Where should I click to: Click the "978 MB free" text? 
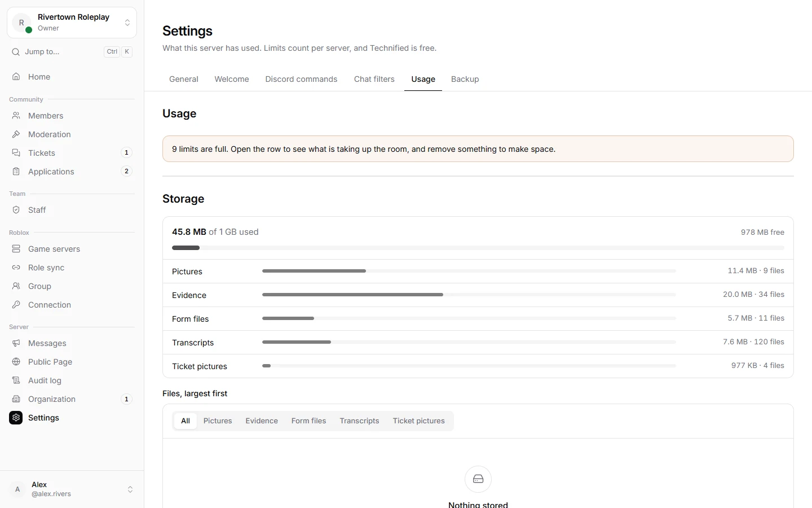coord(762,232)
